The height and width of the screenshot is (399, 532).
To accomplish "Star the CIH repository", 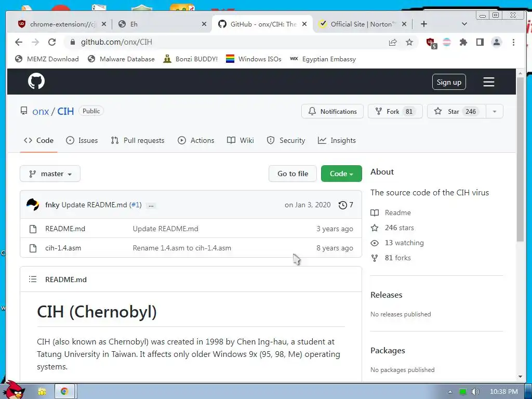I will [457, 111].
